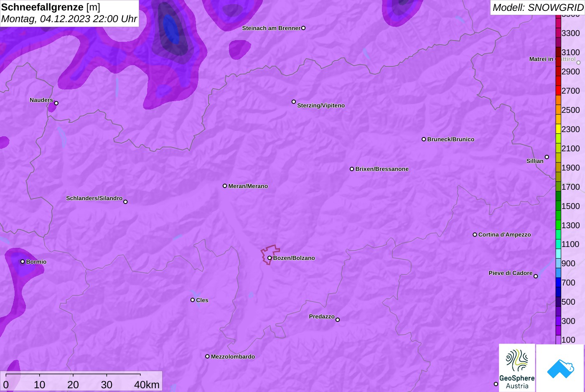Click the red Bolzano municipality outline

point(270,255)
